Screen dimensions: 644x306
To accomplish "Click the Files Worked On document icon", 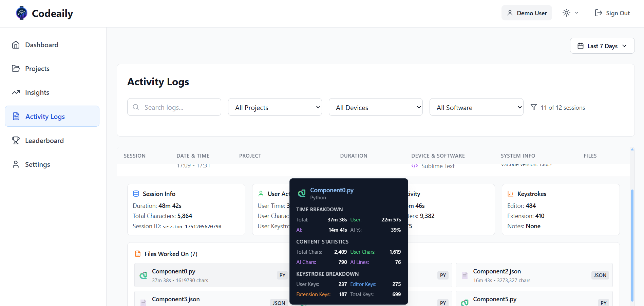I will pos(138,254).
